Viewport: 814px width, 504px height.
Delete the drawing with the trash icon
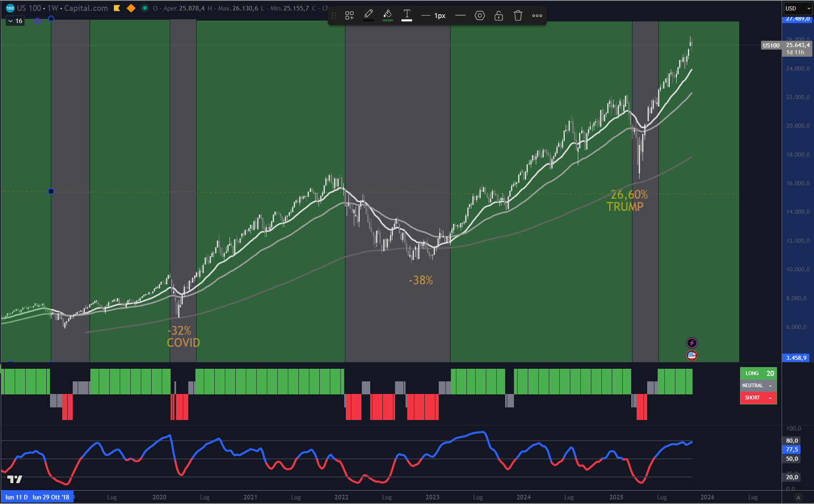[x=518, y=16]
